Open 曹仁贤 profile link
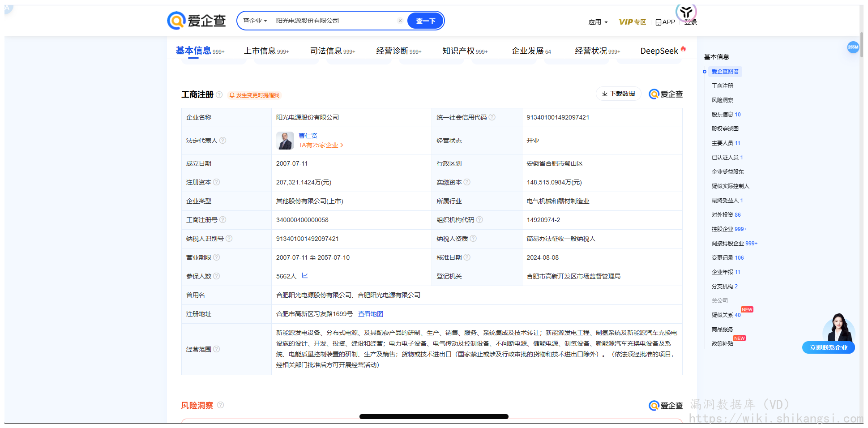This screenshot has width=868, height=428. click(308, 136)
